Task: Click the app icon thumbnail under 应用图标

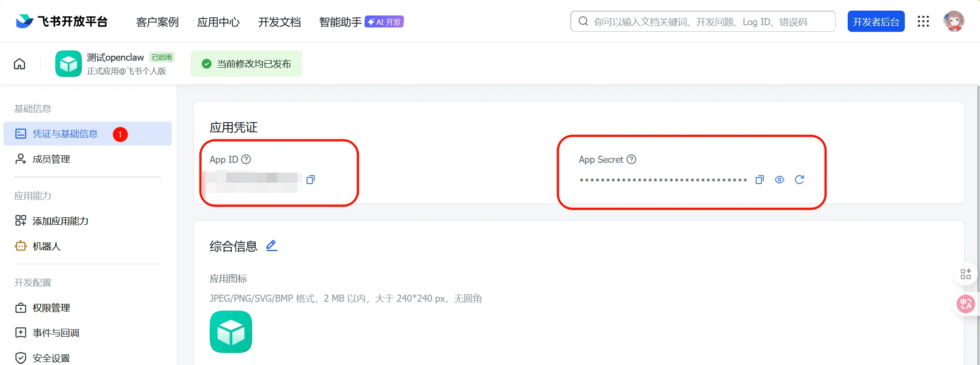Action: tap(231, 332)
